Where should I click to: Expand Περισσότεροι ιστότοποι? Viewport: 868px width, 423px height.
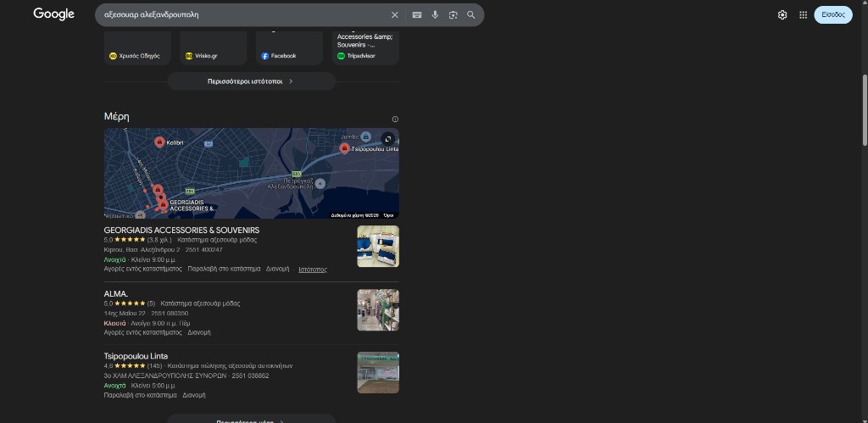[x=251, y=81]
